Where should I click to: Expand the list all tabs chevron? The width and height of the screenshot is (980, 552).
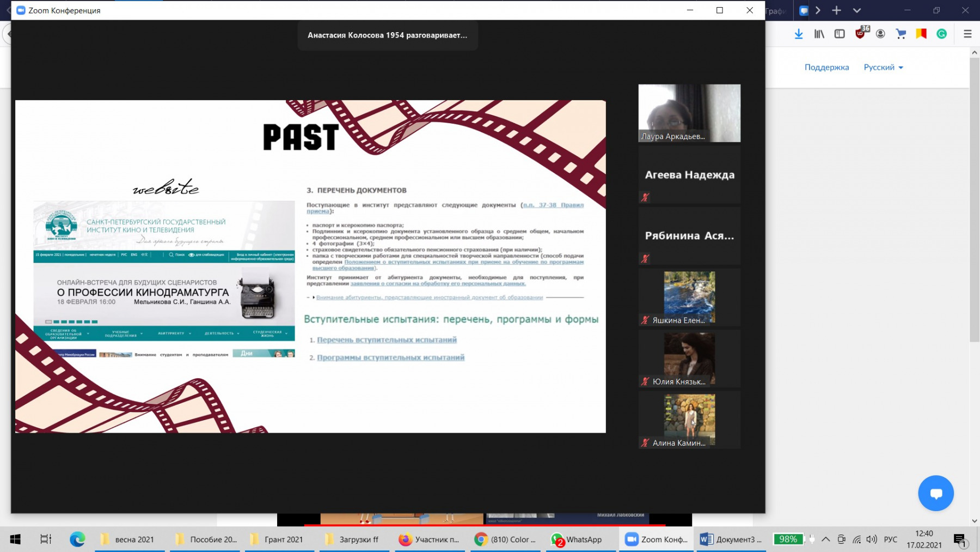[857, 10]
